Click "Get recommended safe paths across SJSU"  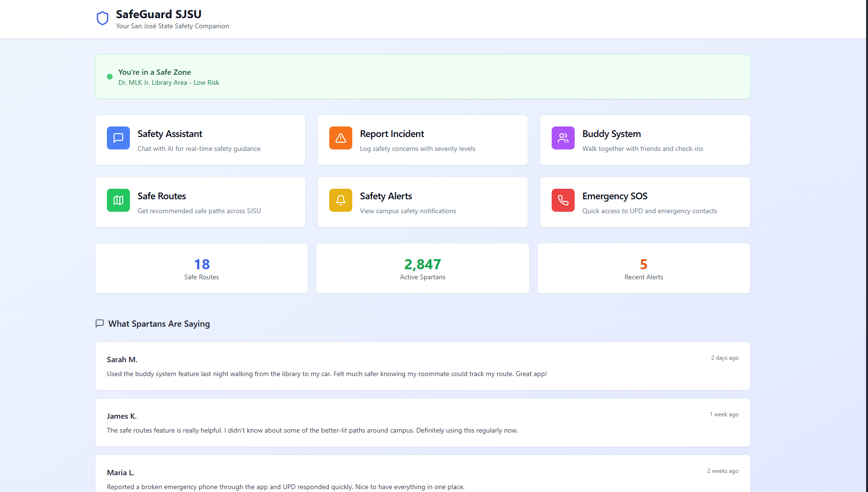point(199,211)
